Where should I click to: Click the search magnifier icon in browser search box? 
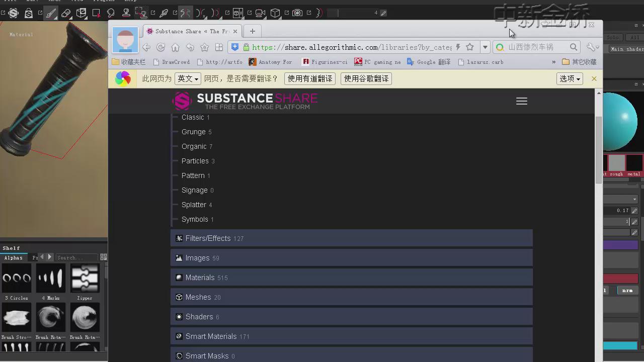pyautogui.click(x=574, y=47)
